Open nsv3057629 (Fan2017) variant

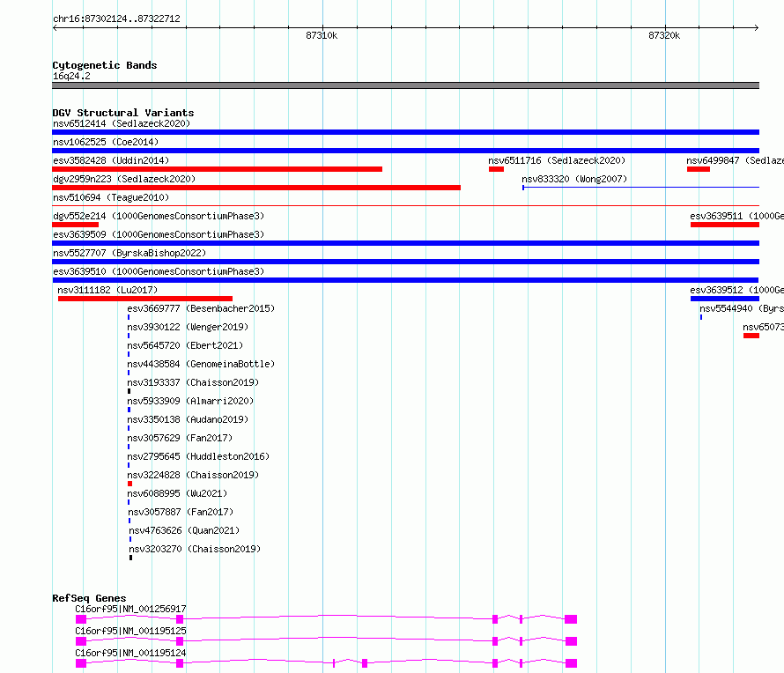pyautogui.click(x=180, y=438)
